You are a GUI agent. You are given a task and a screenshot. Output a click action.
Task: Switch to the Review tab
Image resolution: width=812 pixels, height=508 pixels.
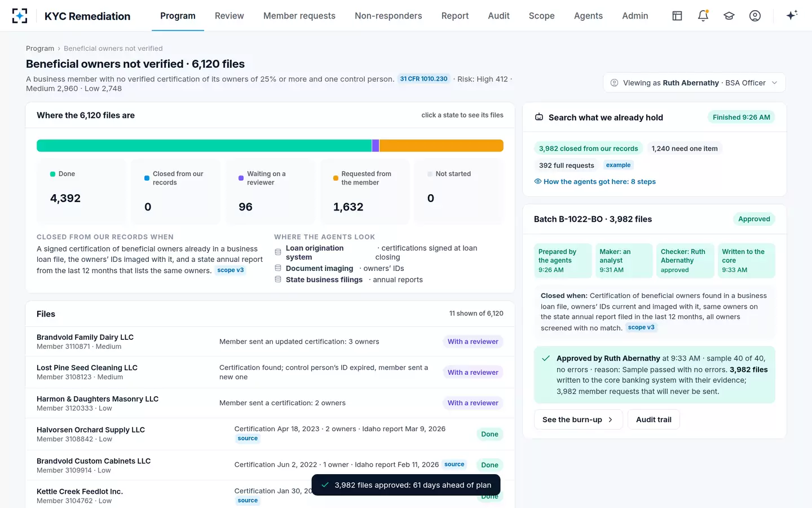point(230,16)
